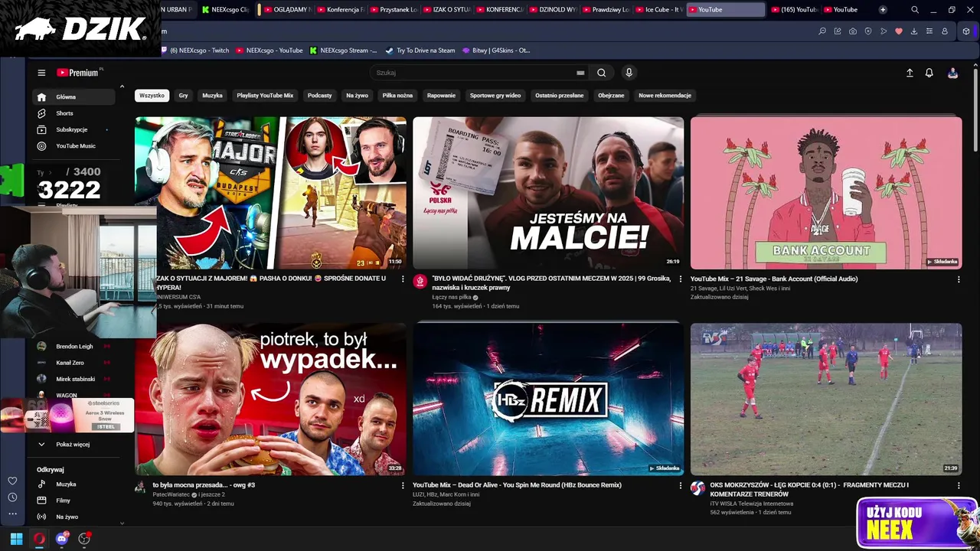Open the YouTube hamburger guide menu
Screen dimensions: 980x551
tap(41, 73)
